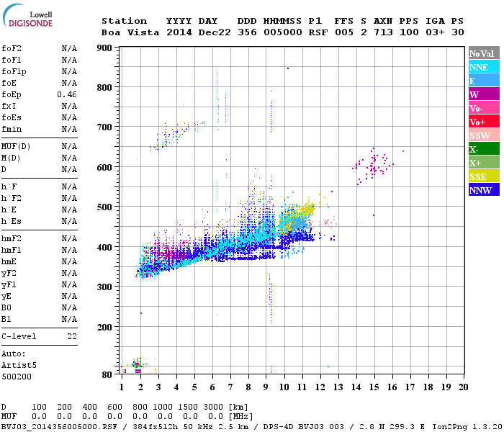
Task: Click the IGA value 03+
Action: tap(435, 32)
